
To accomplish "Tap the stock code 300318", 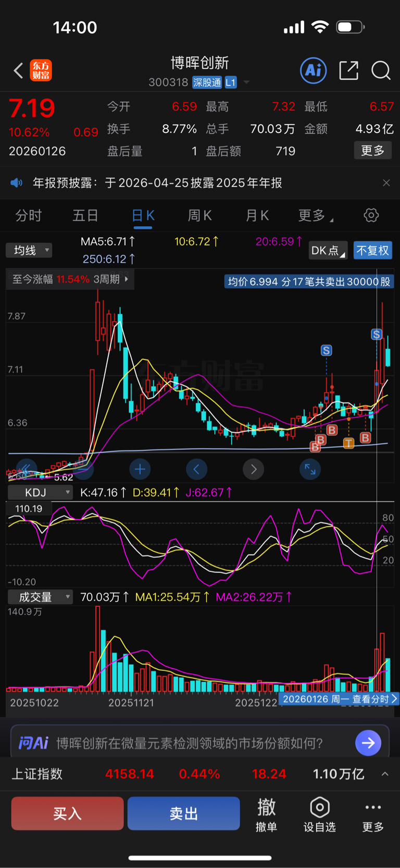I will pyautogui.click(x=168, y=82).
